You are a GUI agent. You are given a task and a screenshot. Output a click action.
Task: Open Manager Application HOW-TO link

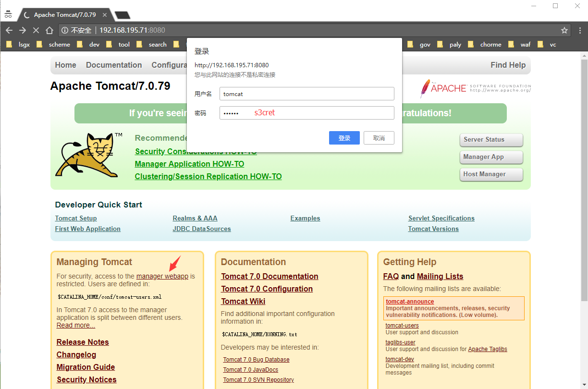click(x=189, y=164)
